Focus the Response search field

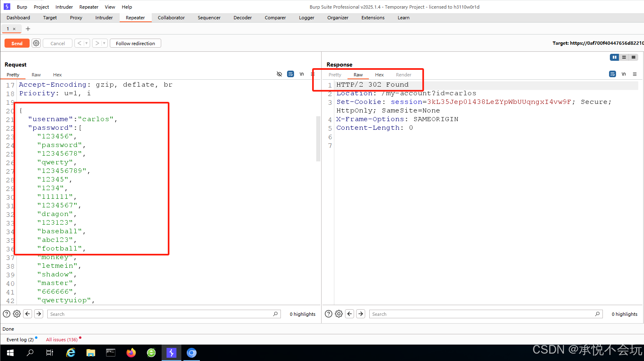[x=486, y=314]
